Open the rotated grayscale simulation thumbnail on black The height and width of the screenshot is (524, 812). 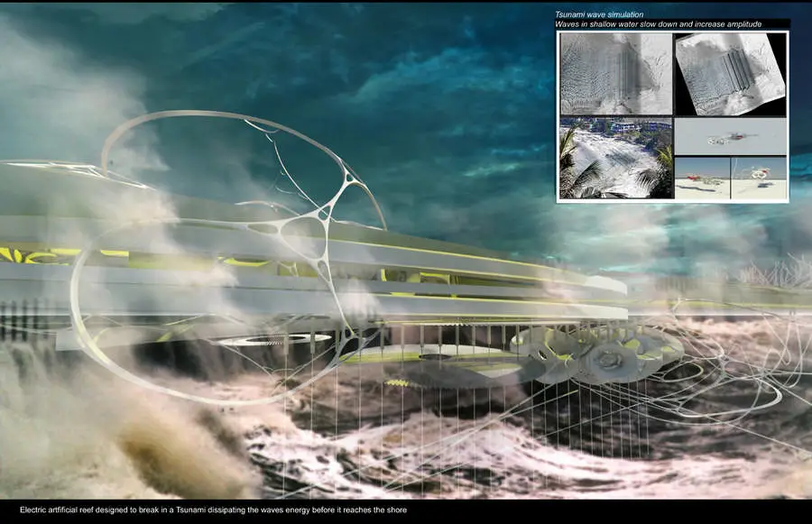tap(731, 75)
